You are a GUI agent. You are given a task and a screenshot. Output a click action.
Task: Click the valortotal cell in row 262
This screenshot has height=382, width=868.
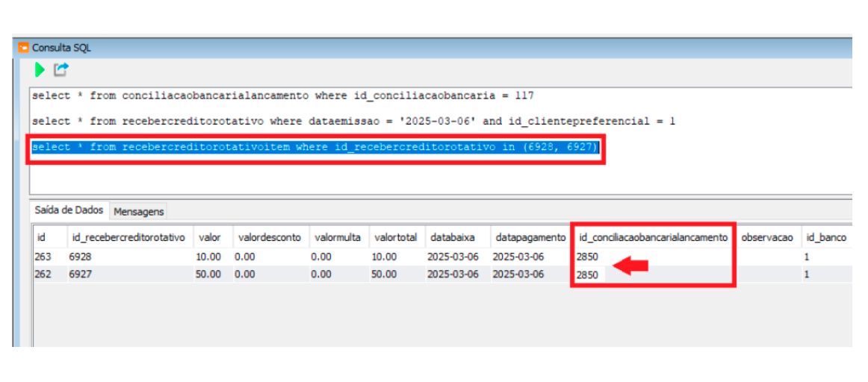tap(397, 275)
